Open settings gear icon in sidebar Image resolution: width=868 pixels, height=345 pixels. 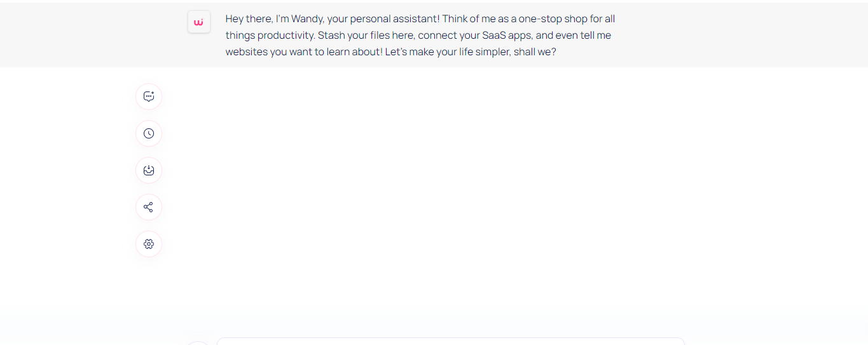tap(149, 244)
